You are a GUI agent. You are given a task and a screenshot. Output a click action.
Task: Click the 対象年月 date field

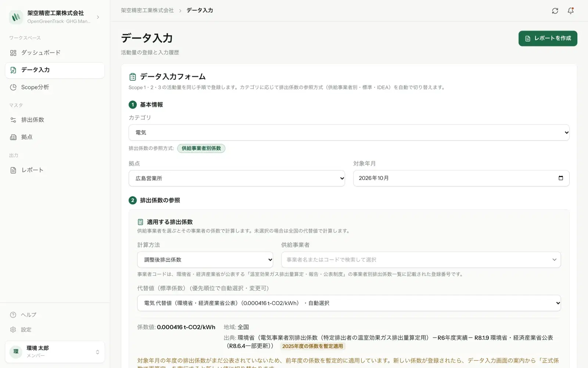click(x=461, y=178)
